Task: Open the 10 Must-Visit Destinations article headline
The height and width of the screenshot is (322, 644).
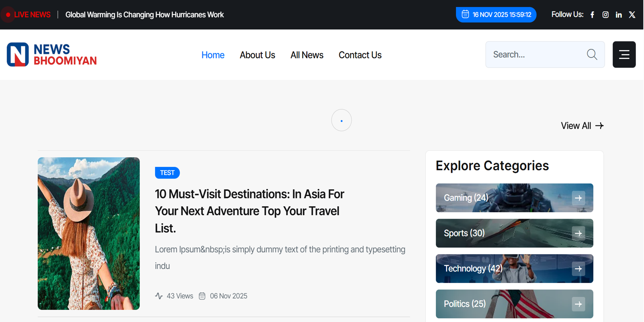Action: (x=249, y=211)
